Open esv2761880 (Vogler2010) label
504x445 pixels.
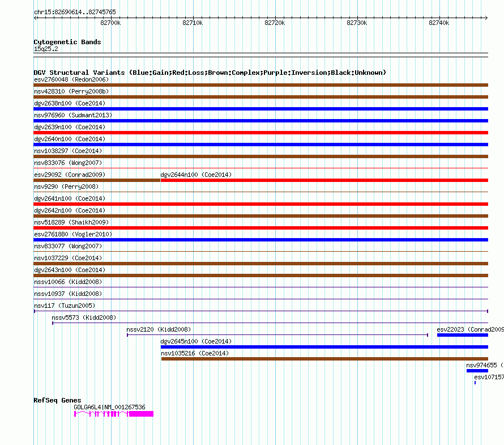coord(73,234)
